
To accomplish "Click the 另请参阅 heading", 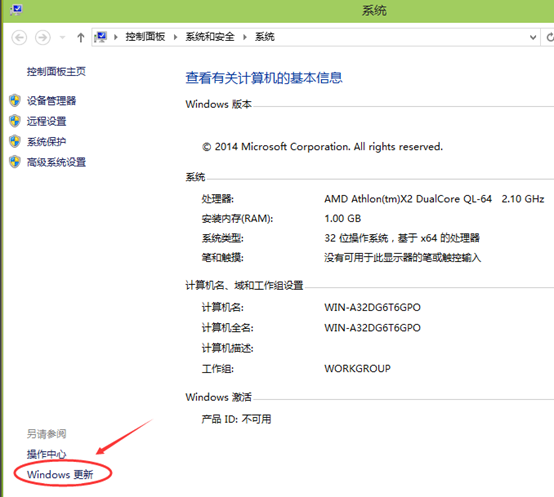I will click(x=47, y=433).
